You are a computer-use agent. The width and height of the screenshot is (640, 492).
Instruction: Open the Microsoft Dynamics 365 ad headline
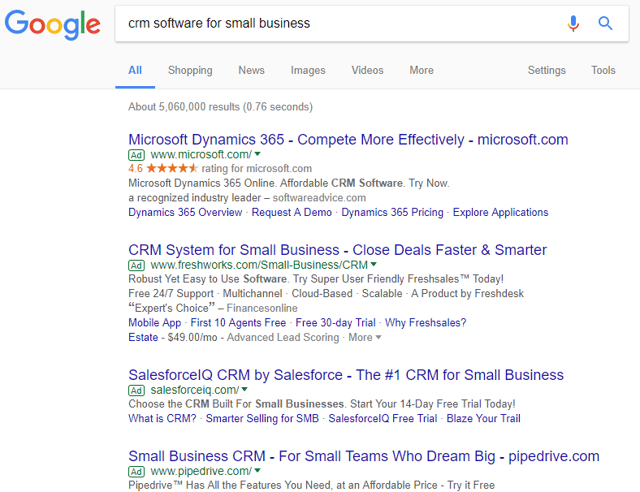click(x=348, y=140)
